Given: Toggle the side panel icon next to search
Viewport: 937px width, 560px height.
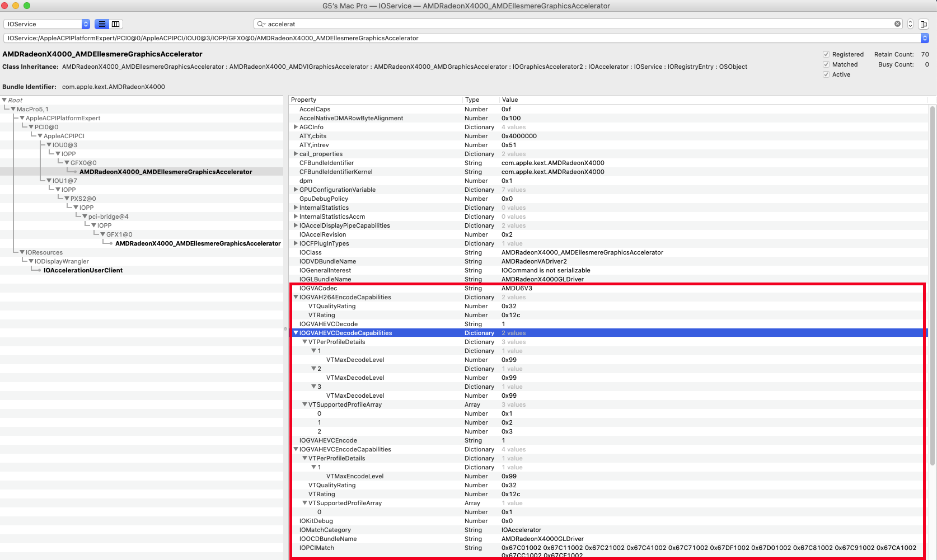Looking at the screenshot, I should point(924,24).
